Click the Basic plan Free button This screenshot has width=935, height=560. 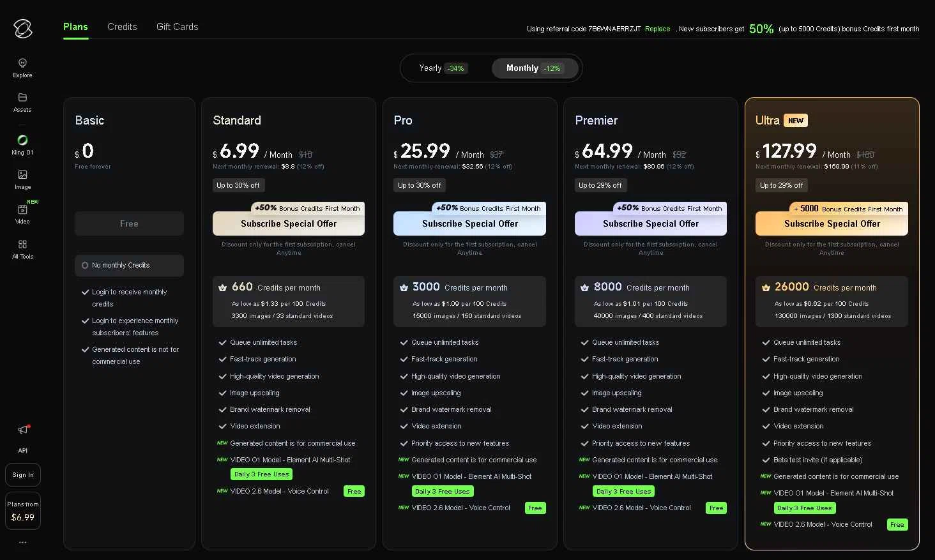point(129,224)
